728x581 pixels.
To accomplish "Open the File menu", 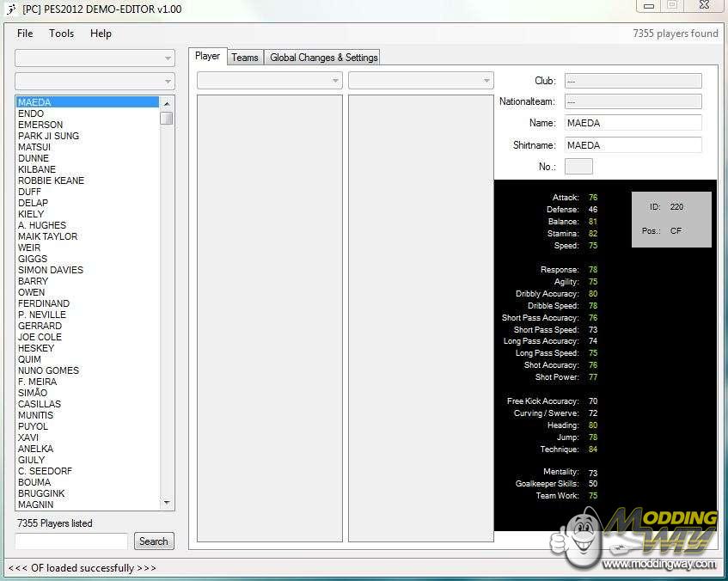I will [25, 34].
